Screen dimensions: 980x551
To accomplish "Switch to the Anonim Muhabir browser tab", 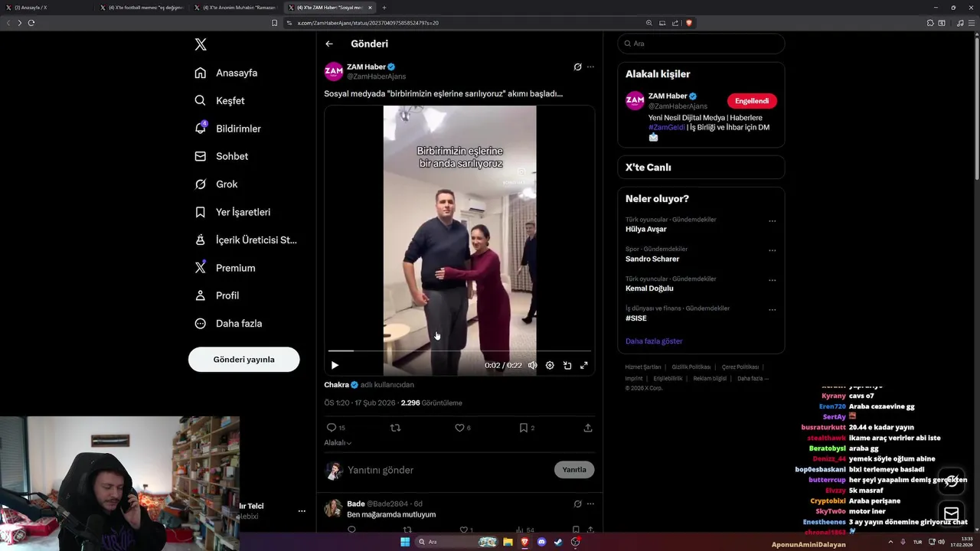I will pos(236,8).
